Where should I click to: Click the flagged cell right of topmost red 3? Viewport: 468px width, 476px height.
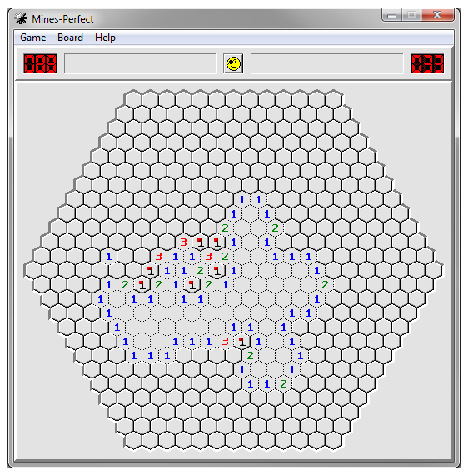coord(200,243)
